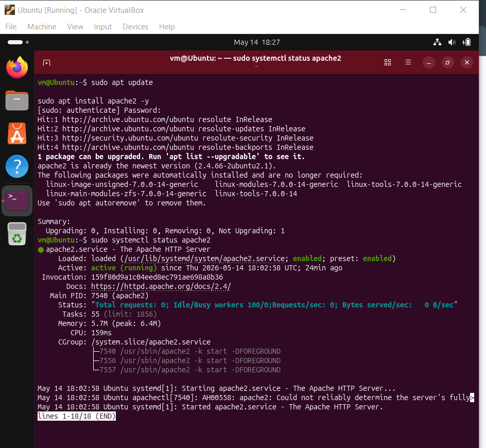Click the 'Upgrading: 0, Installing: 0' summary line
The height and width of the screenshot is (448, 486).
165,231
